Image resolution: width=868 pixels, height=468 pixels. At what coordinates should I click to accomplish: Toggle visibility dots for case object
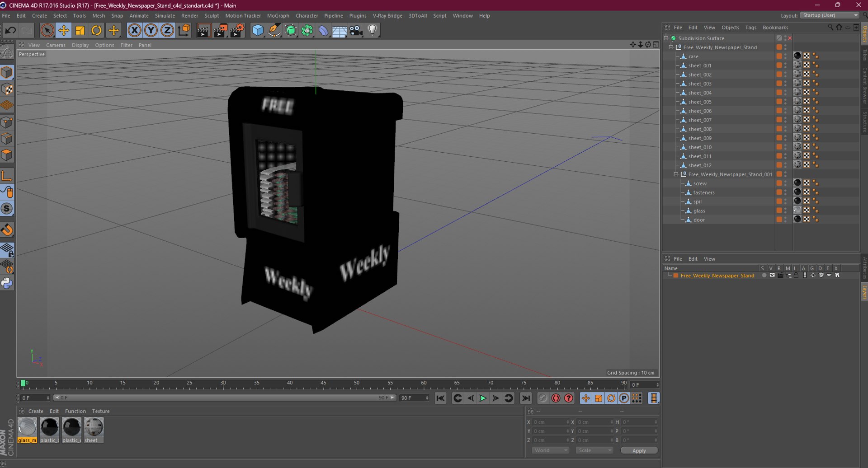pyautogui.click(x=785, y=56)
